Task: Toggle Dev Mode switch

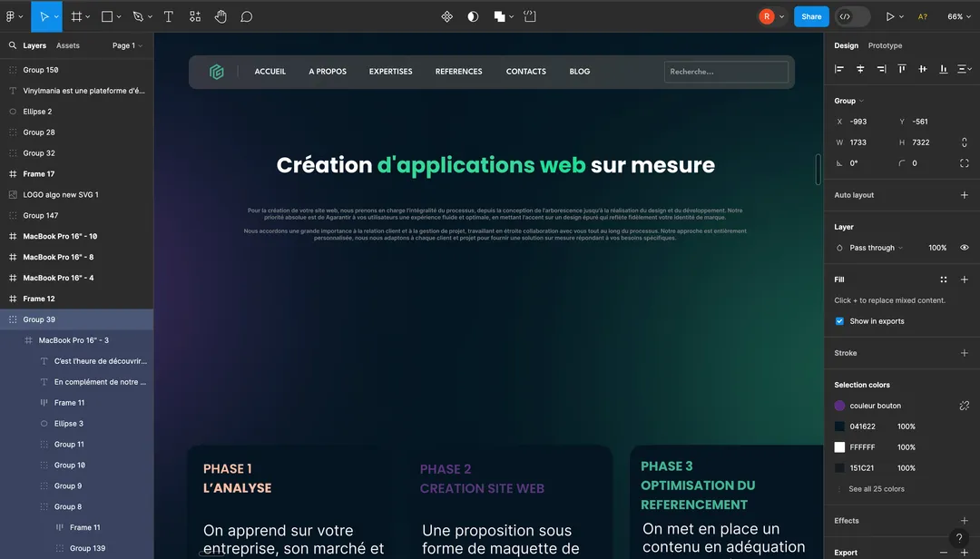Action: point(852,16)
